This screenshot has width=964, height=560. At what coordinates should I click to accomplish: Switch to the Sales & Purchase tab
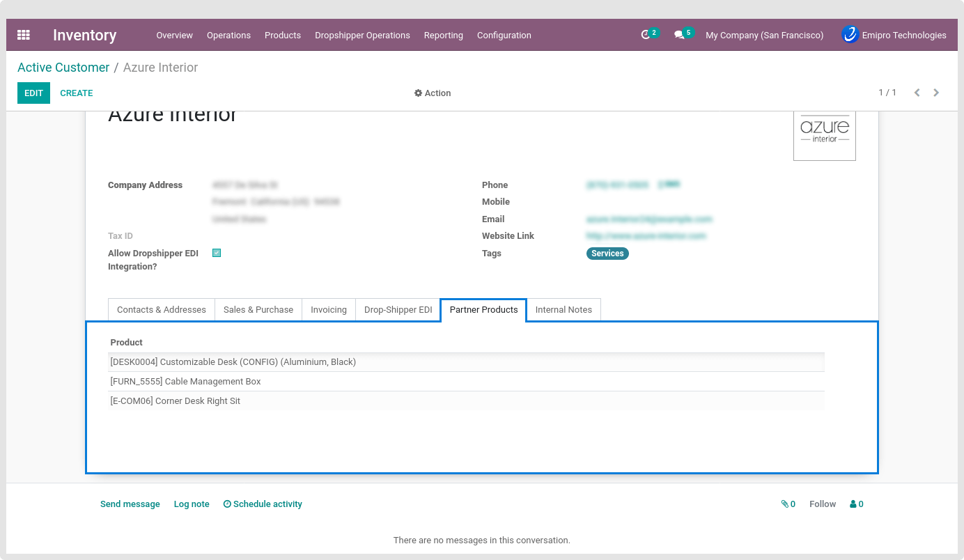pyautogui.click(x=258, y=310)
